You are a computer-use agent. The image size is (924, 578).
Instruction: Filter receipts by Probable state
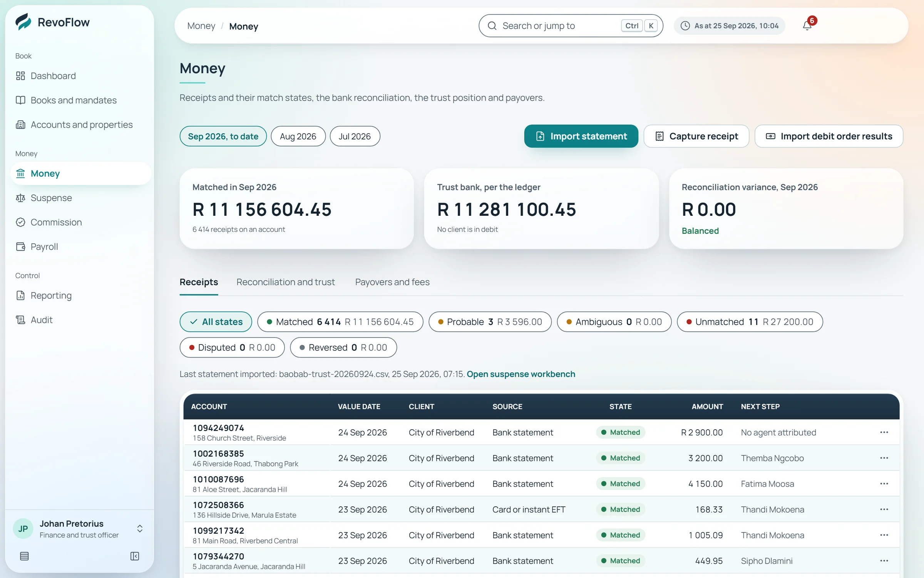[490, 322]
